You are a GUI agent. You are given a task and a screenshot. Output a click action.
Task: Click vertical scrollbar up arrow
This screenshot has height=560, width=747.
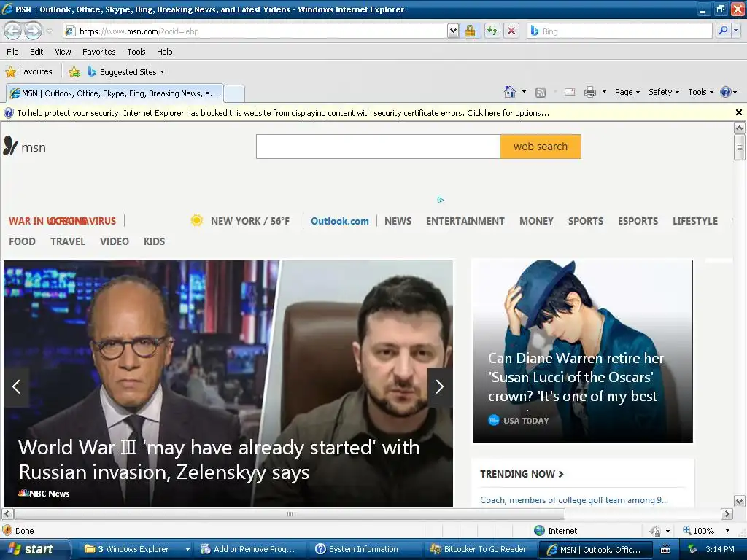[739, 128]
